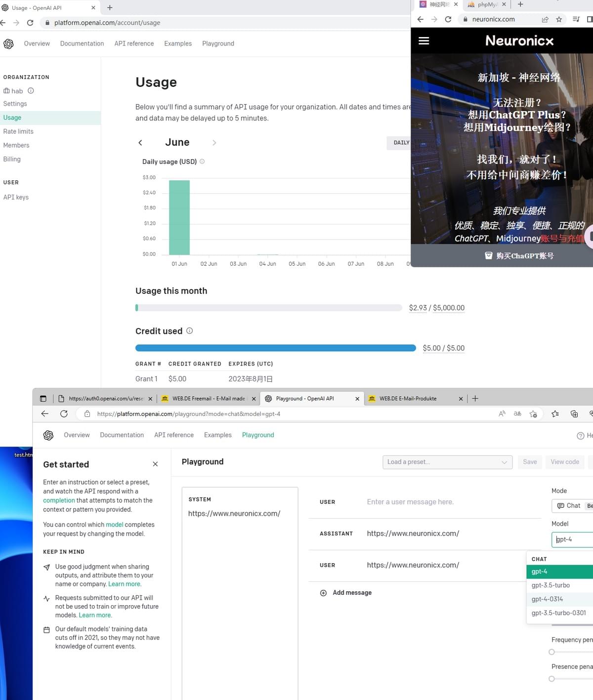Image resolution: width=593 pixels, height=700 pixels.
Task: Open Examples in Playground window nav
Action: 217,435
